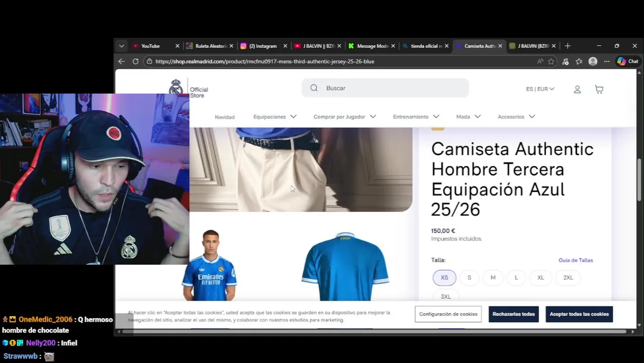Close the YouTube tab
This screenshot has height=363, width=644.
[177, 46]
